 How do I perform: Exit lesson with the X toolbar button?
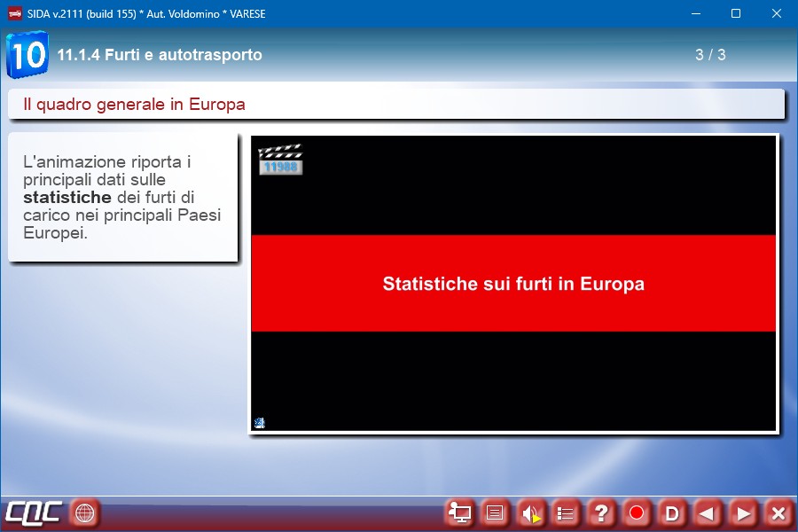[x=778, y=512]
